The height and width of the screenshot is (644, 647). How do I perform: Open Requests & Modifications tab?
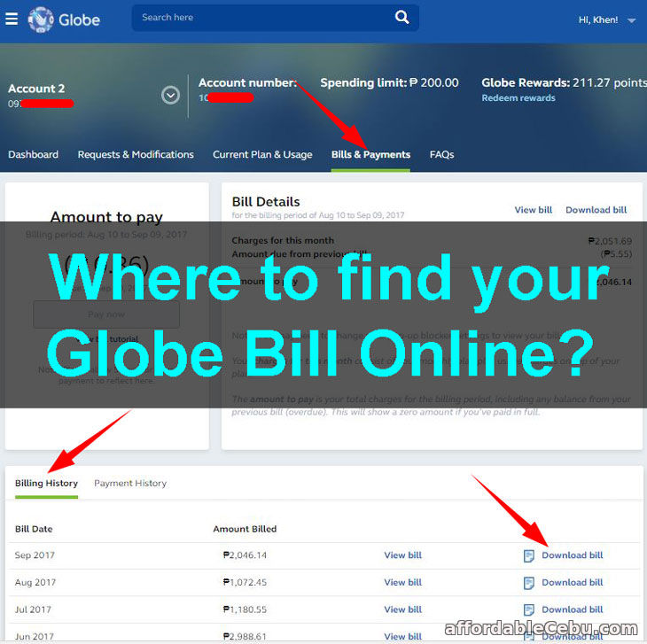click(136, 154)
